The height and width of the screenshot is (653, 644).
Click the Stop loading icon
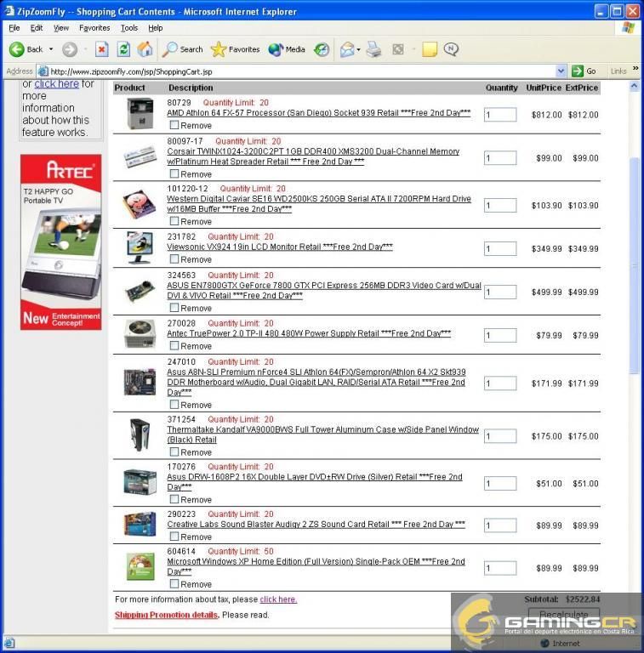point(101,49)
